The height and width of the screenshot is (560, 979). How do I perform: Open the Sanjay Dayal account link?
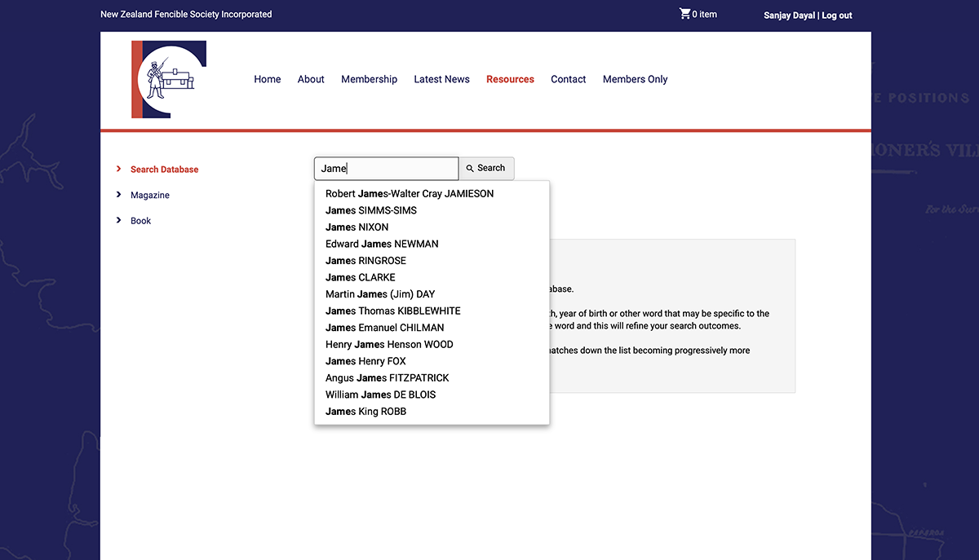coord(788,15)
